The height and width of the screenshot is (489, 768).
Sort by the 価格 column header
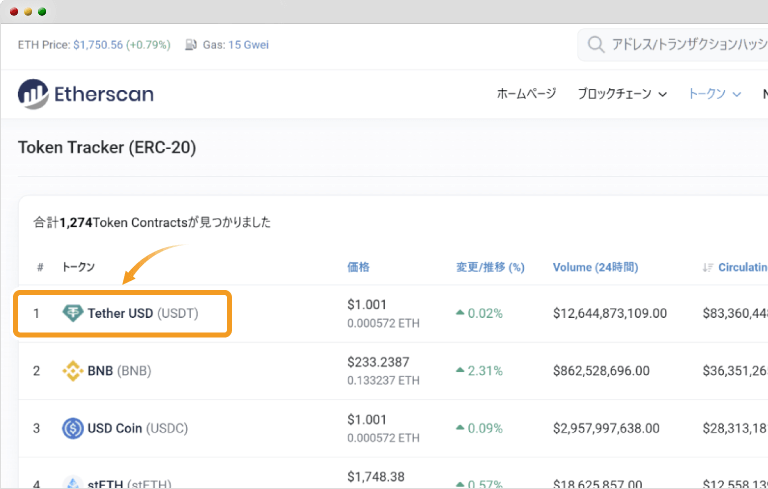359,267
